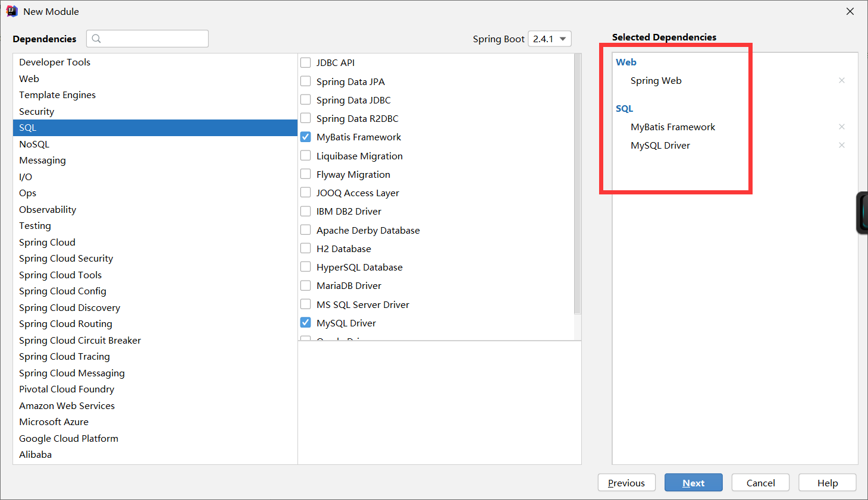This screenshot has height=500, width=868.
Task: Select the I/O category
Action: pyautogui.click(x=155, y=177)
